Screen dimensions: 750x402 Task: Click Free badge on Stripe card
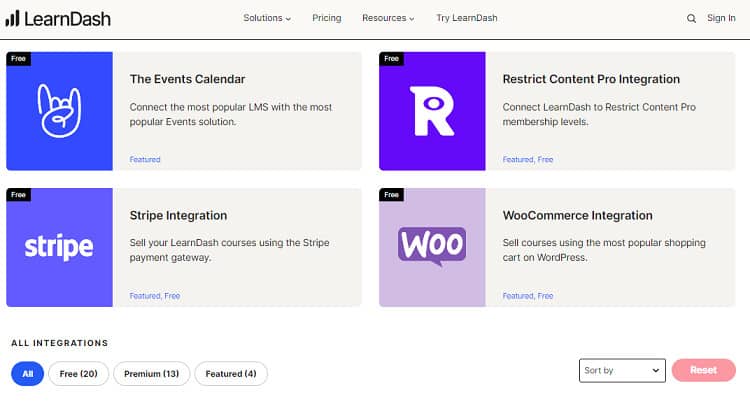[19, 195]
